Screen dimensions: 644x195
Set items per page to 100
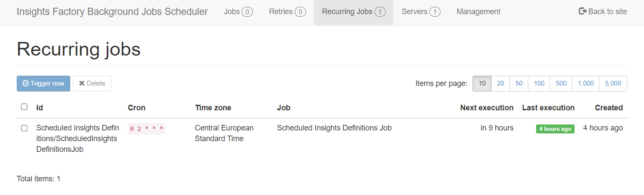pyautogui.click(x=539, y=83)
